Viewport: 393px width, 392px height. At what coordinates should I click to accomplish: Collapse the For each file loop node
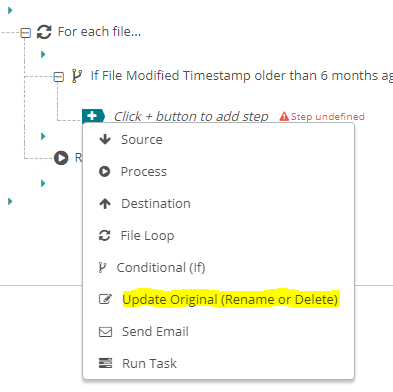coord(26,33)
